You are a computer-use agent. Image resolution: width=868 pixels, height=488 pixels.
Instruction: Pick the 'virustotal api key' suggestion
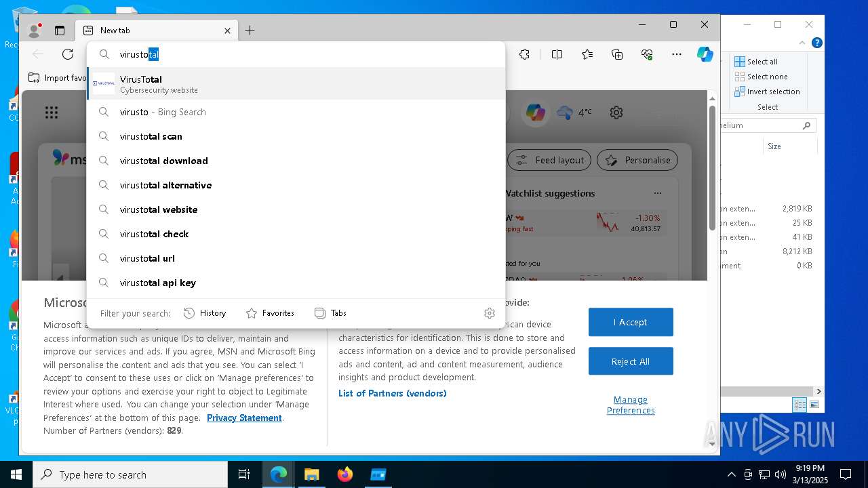(296, 283)
